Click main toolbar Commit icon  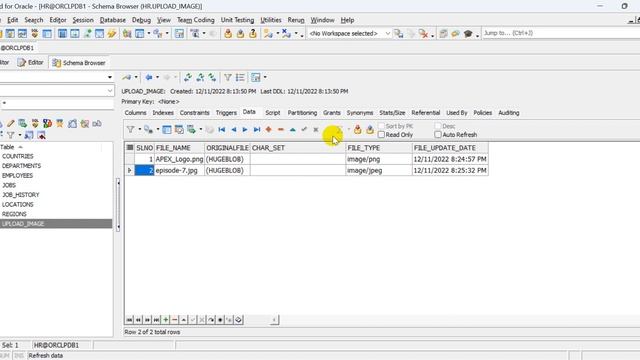(x=228, y=33)
